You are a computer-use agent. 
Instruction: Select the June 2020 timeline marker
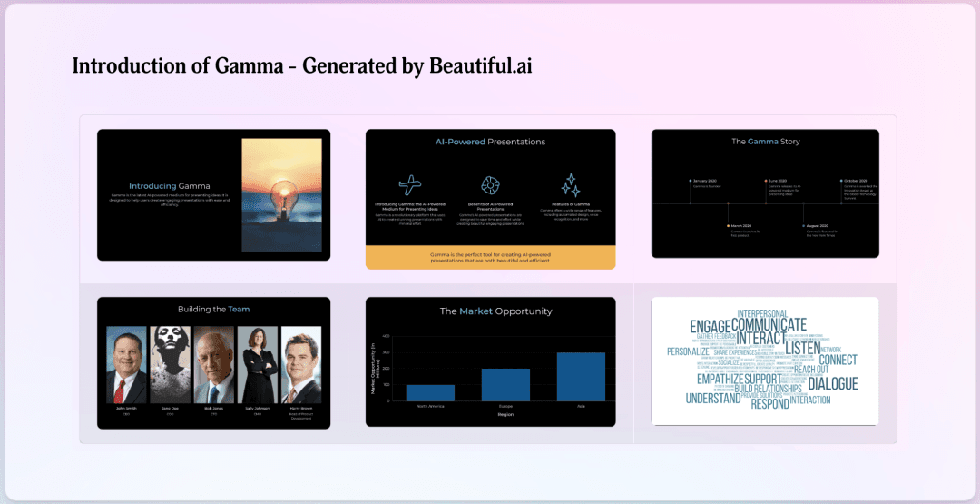click(766, 181)
